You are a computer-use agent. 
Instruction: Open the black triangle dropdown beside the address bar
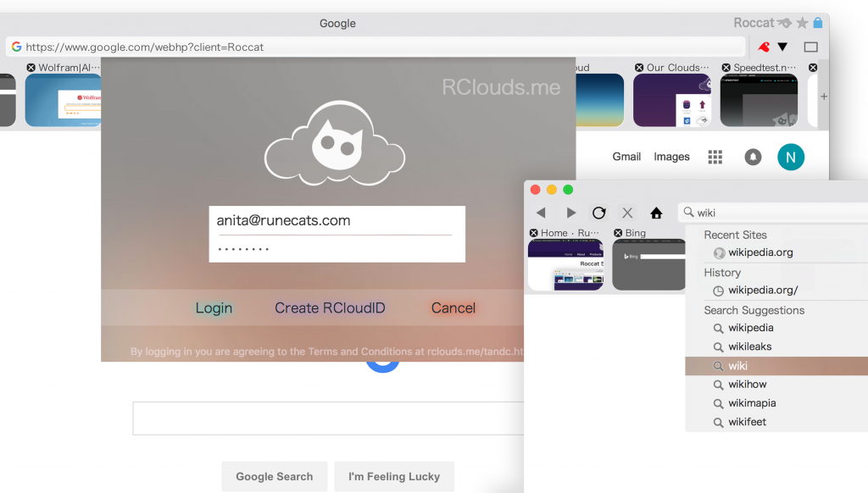pyautogui.click(x=782, y=47)
